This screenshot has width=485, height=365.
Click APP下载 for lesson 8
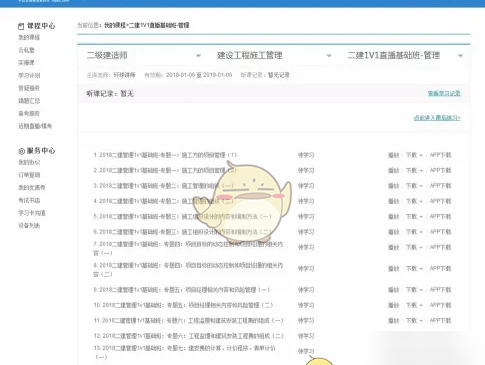tap(440, 269)
